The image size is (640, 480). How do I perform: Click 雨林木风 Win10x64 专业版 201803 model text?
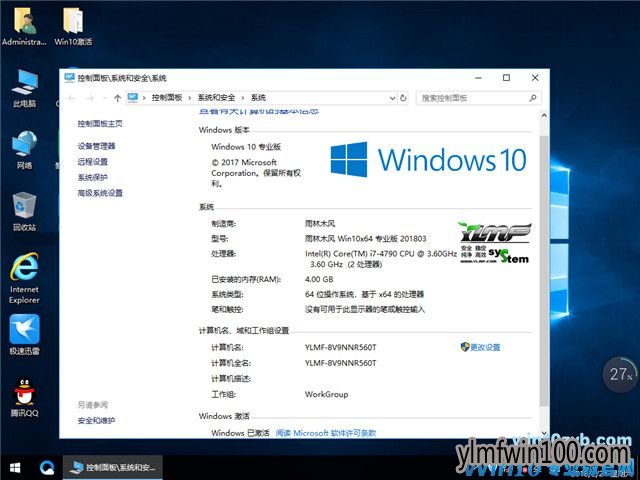pyautogui.click(x=366, y=239)
